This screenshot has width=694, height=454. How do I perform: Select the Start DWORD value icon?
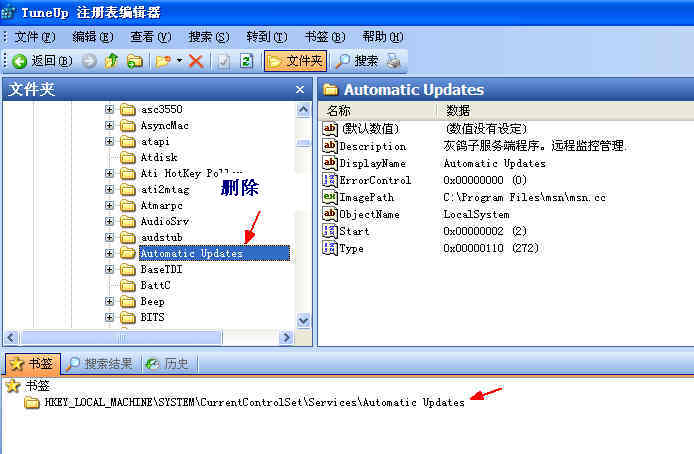tap(330, 231)
